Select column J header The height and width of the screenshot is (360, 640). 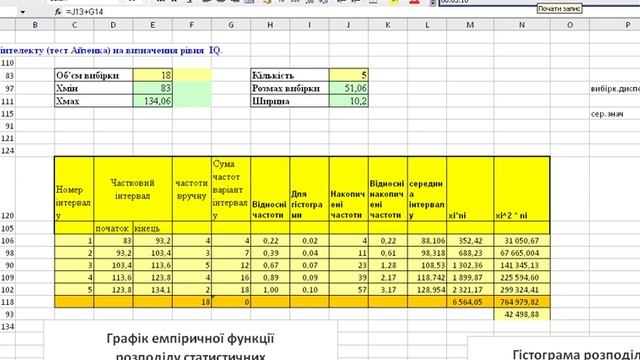(349, 25)
